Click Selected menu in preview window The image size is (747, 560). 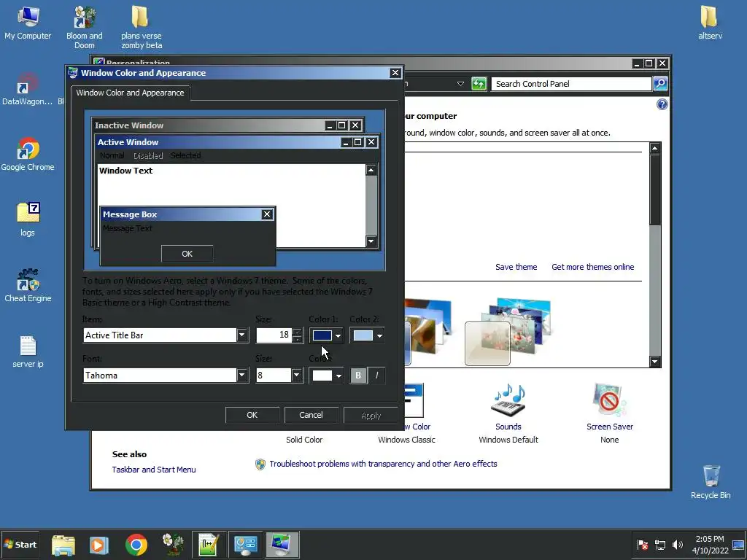coord(186,156)
